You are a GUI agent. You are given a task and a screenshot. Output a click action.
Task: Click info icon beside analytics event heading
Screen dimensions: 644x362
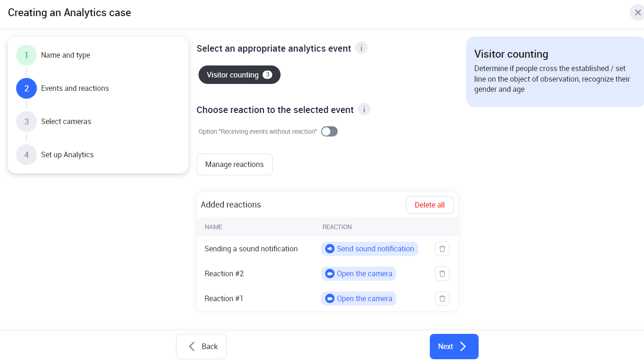tap(361, 48)
